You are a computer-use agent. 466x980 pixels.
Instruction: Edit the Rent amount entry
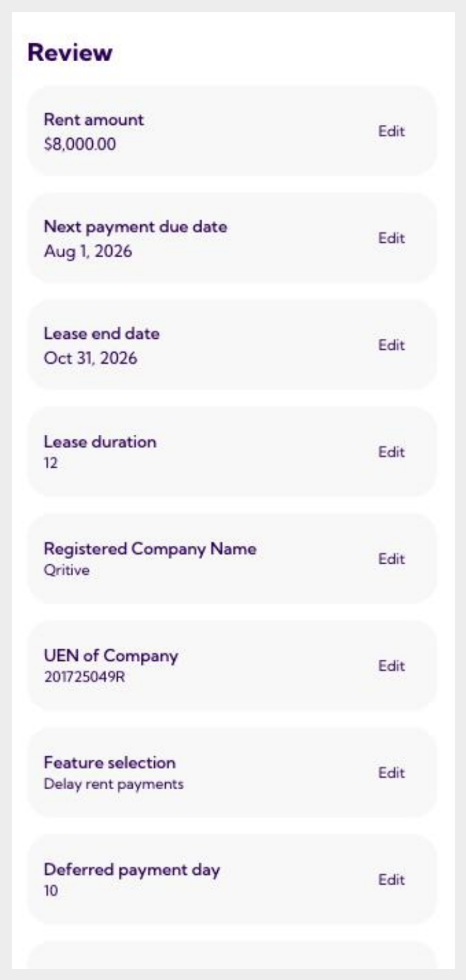(x=391, y=131)
